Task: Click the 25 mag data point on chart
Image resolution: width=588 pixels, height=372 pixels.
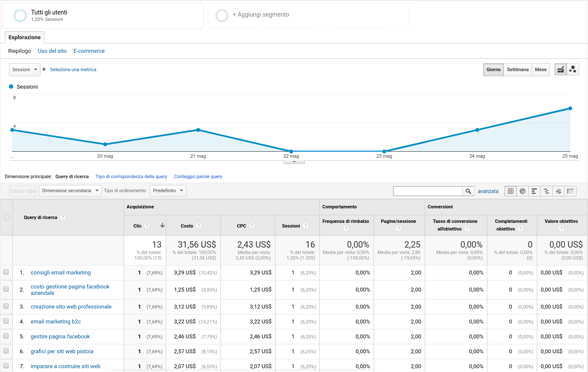Action: pos(570,108)
